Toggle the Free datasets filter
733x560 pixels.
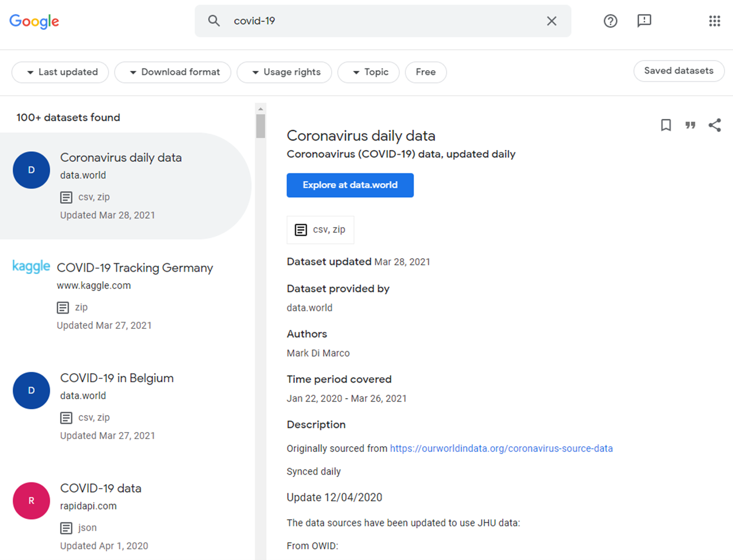[426, 72]
